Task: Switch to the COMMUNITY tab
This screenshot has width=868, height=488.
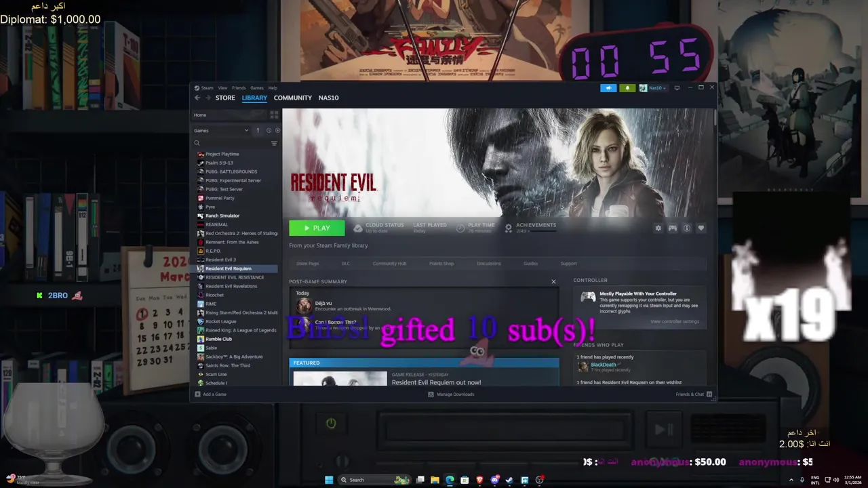Action: click(293, 98)
